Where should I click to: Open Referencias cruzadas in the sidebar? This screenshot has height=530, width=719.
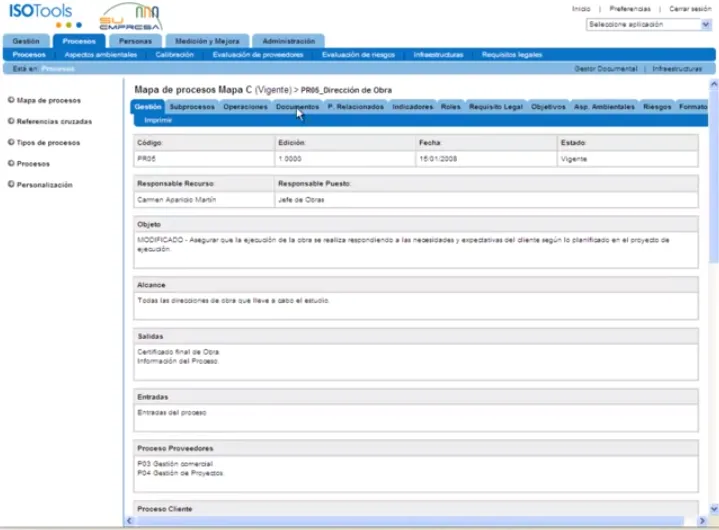pos(54,121)
